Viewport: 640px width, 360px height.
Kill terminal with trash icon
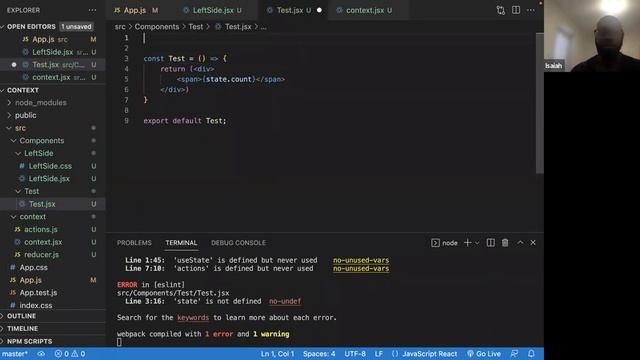click(x=505, y=243)
